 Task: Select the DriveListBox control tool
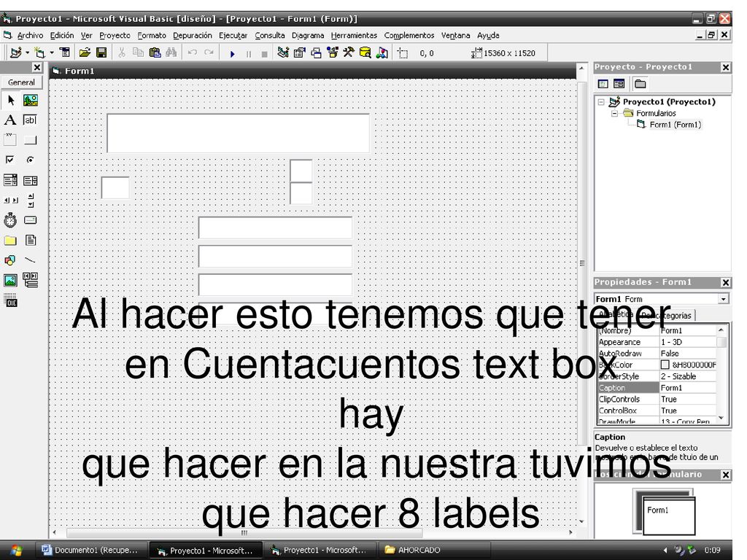tap(31, 220)
